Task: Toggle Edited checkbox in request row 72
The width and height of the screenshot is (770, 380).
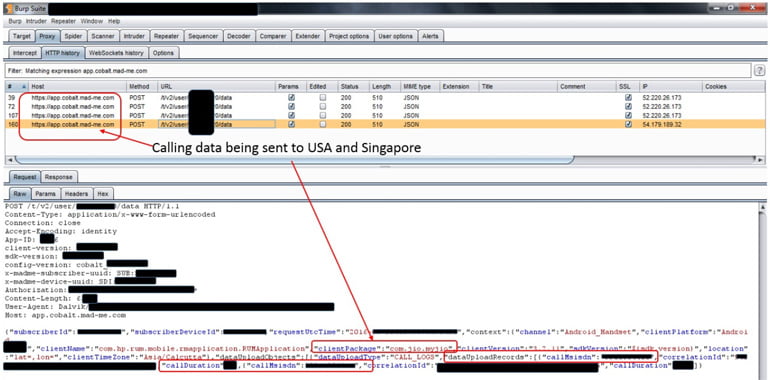Action: click(323, 107)
